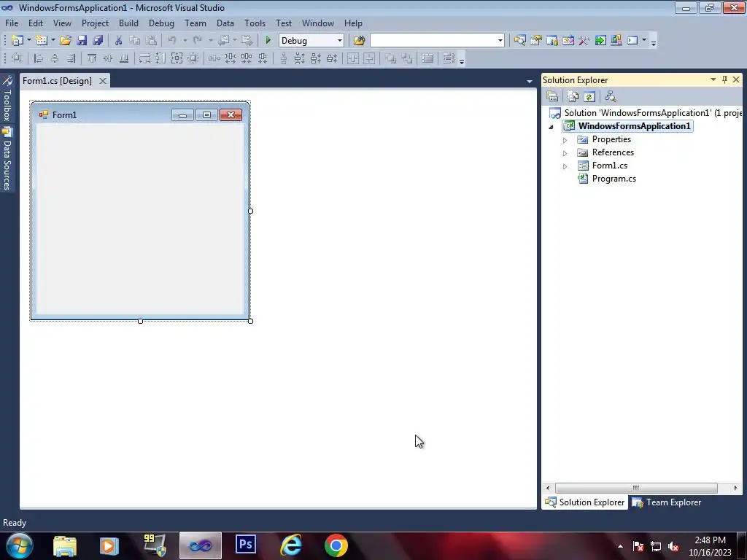
Task: Click the Align to Grid layout icon
Action: 17,58
